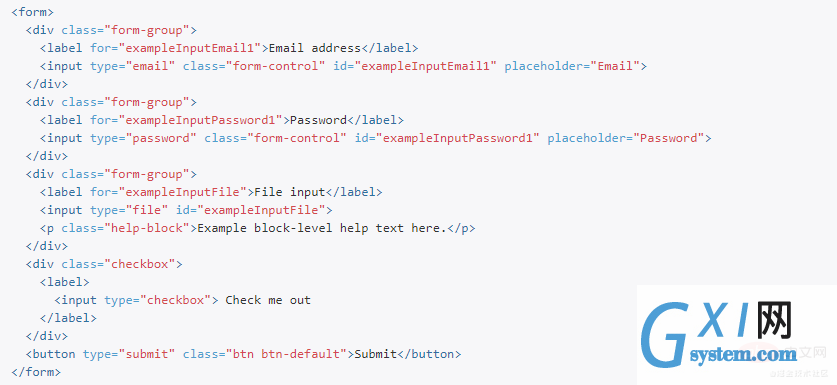Click the large blue G letter logo

click(x=667, y=337)
